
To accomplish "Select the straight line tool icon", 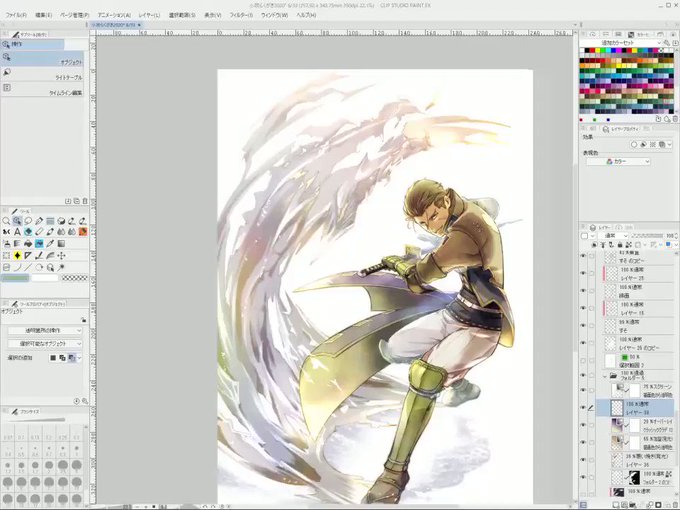I will tap(28, 267).
